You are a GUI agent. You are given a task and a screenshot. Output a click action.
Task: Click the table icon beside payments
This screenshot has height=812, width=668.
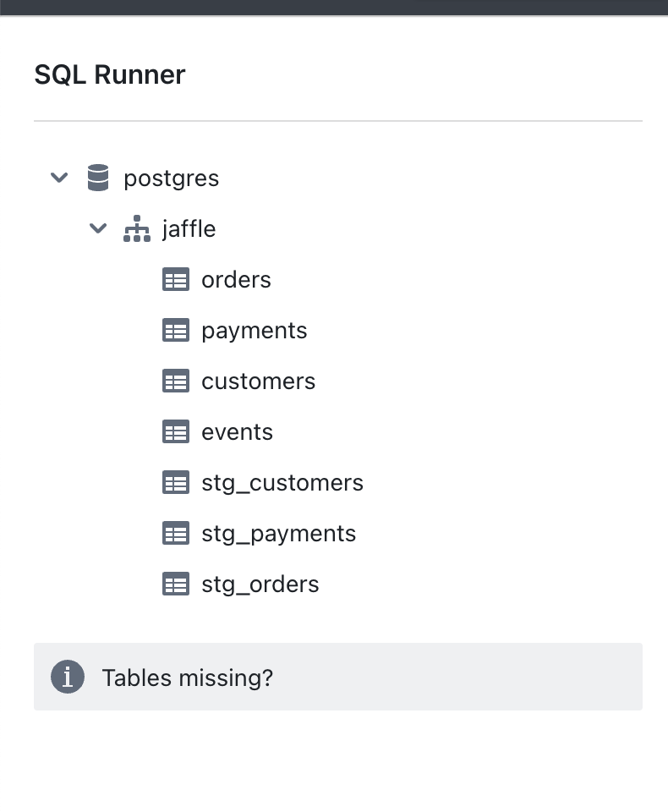[176, 330]
